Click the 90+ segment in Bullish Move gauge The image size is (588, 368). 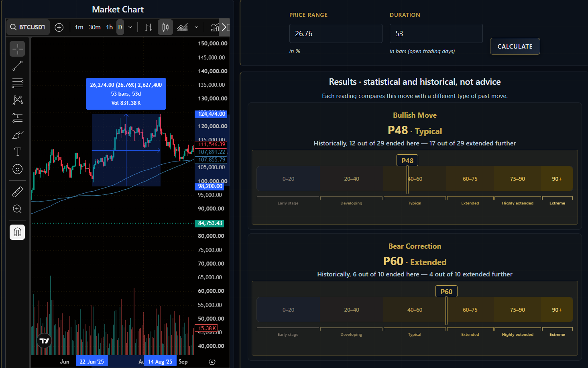coord(557,179)
